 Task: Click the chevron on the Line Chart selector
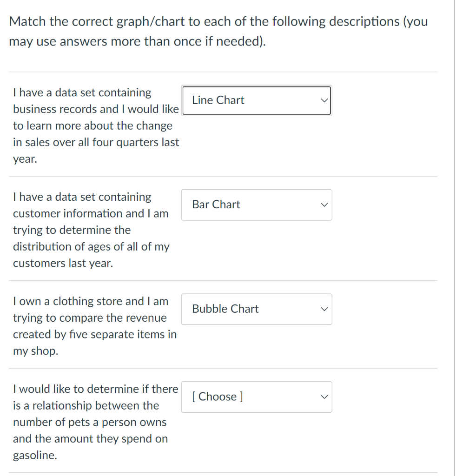[324, 100]
